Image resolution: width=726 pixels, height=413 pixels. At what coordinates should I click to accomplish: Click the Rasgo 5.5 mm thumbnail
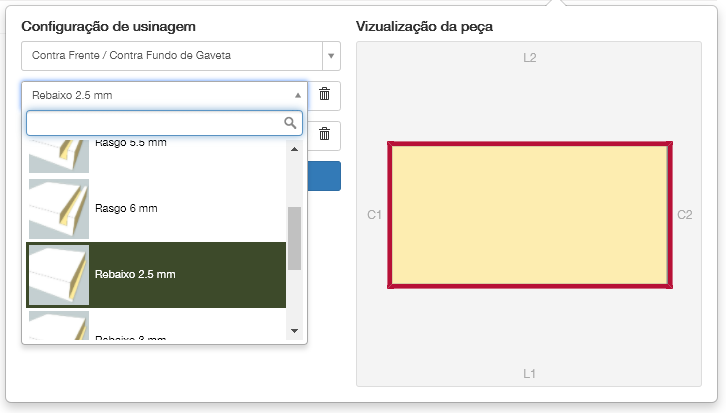click(x=59, y=156)
